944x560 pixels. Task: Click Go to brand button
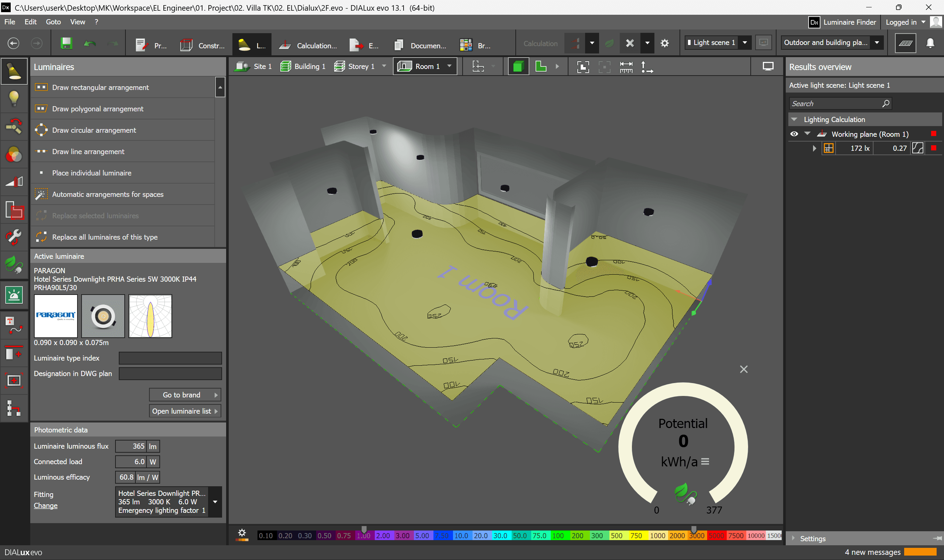[x=185, y=395]
